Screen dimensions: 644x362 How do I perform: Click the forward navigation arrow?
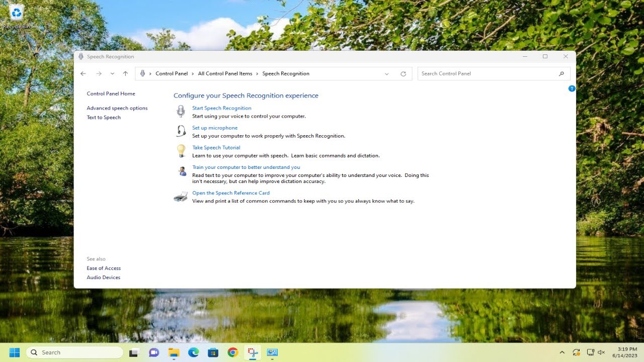point(99,74)
